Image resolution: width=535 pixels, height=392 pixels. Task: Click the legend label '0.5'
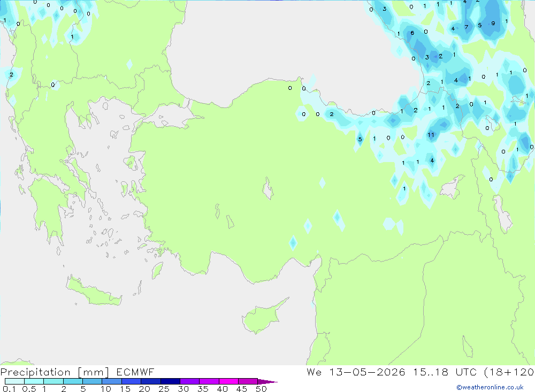point(29,389)
